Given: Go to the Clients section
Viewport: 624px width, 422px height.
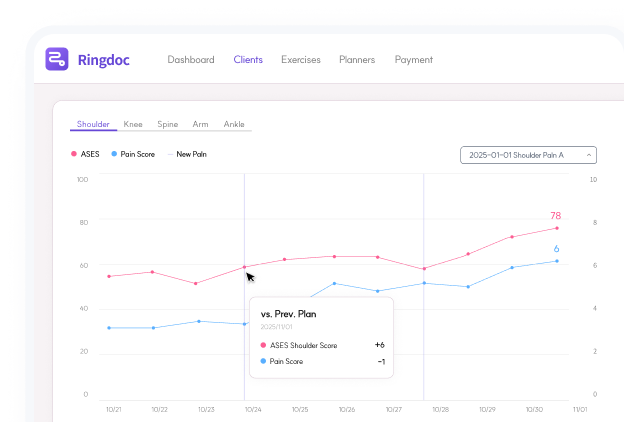Looking at the screenshot, I should point(248,60).
